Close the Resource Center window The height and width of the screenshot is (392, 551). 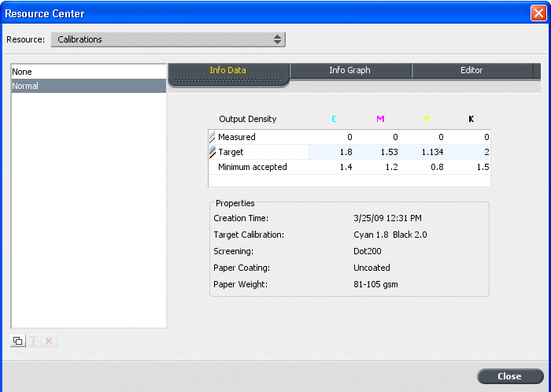(538, 13)
